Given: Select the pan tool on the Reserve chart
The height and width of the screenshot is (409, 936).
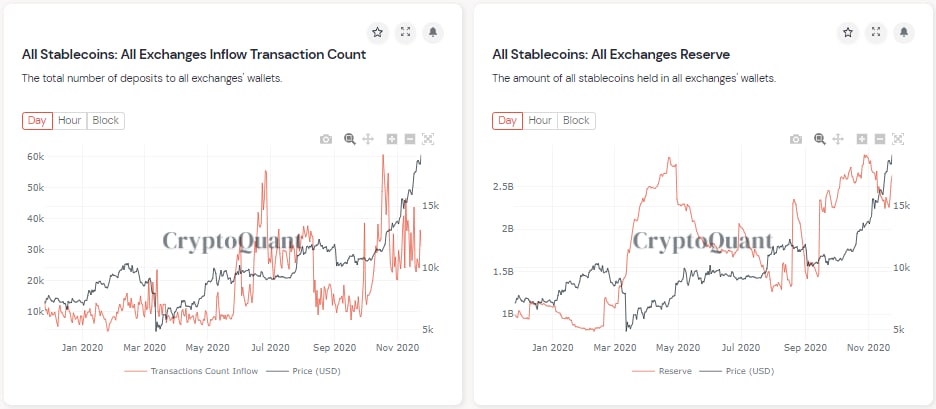Looking at the screenshot, I should pos(837,139).
